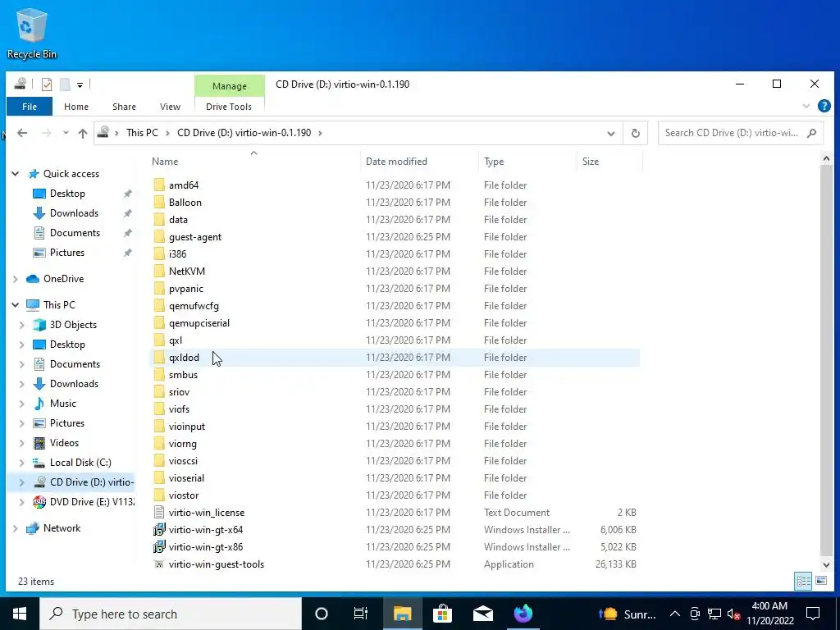Viewport: 840px width, 630px height.
Task: Click the Sunrise weather widget on taskbar
Action: click(627, 614)
